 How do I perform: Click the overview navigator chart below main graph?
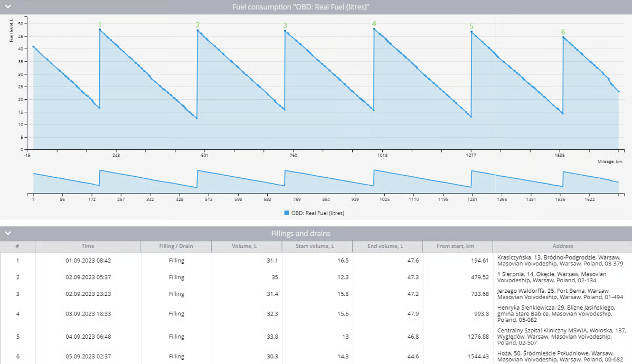point(326,181)
